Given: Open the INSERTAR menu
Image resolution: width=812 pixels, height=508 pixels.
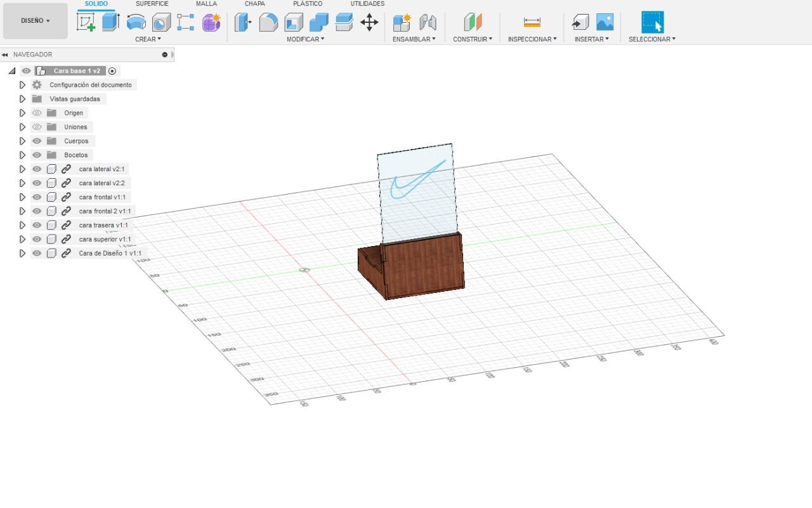Looking at the screenshot, I should click(x=592, y=39).
